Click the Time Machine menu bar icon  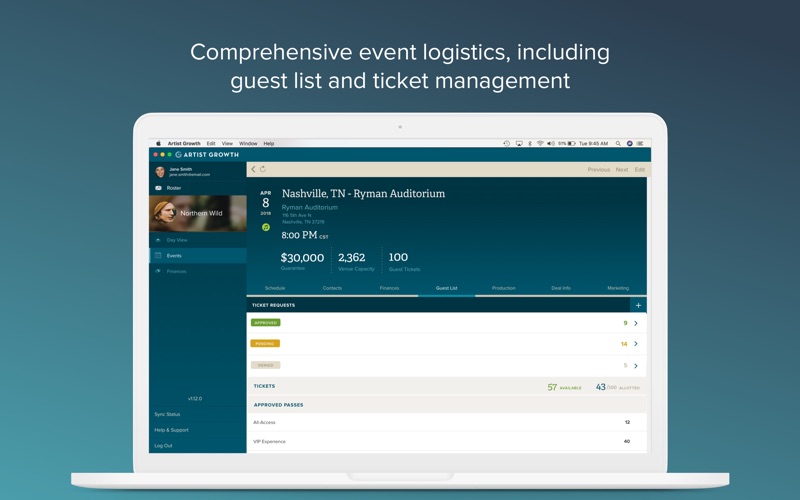(x=507, y=143)
